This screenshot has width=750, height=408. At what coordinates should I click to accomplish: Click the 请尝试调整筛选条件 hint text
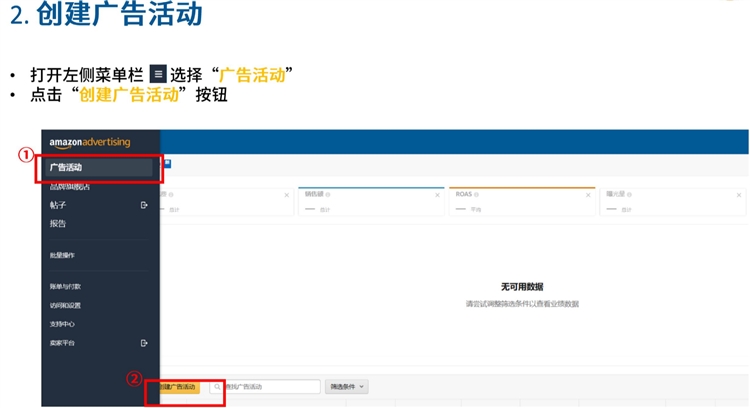pyautogui.click(x=522, y=304)
